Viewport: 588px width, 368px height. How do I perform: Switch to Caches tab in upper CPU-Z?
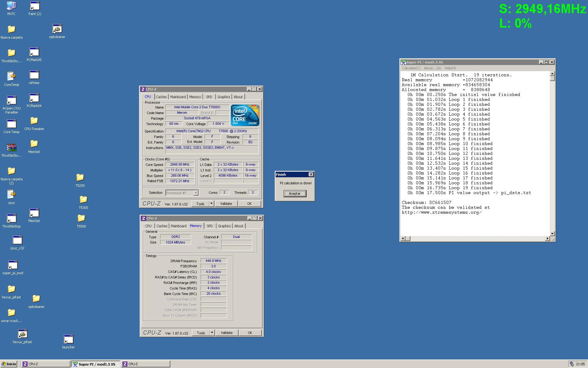pos(161,97)
